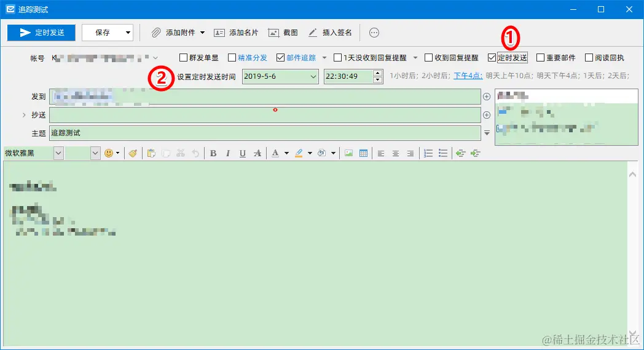Image resolution: width=644 pixels, height=350 pixels.
Task: Choose the 1天后 quick time
Action: click(592, 76)
